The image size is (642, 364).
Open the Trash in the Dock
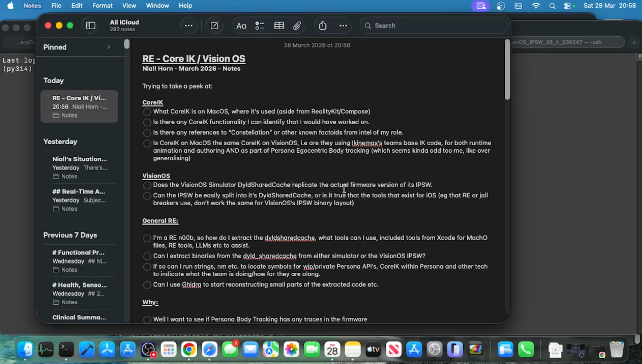pyautogui.click(x=617, y=349)
